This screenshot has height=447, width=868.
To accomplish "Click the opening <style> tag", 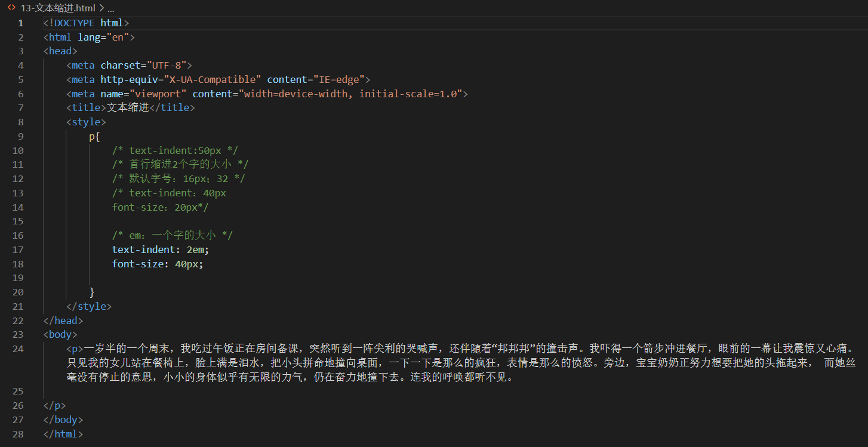I will (x=86, y=122).
